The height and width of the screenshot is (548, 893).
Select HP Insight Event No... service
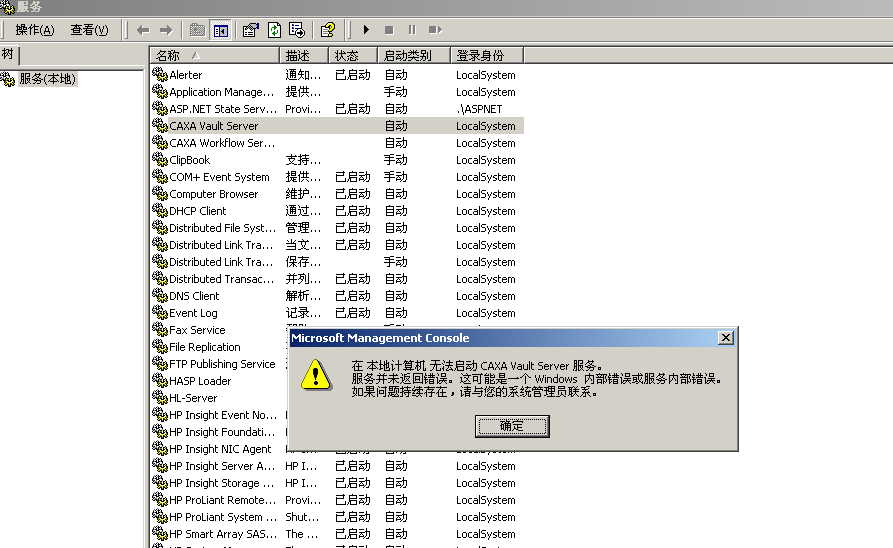(x=223, y=415)
